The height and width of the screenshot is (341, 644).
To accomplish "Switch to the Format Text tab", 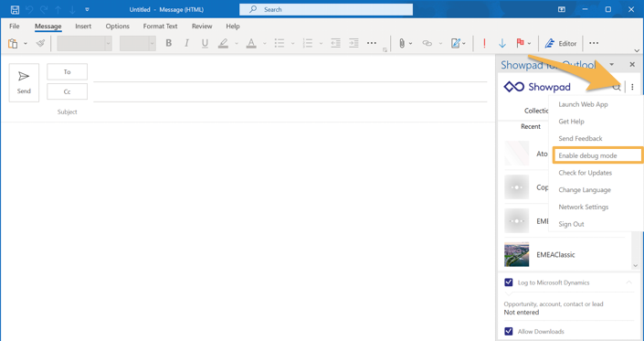I will (160, 27).
